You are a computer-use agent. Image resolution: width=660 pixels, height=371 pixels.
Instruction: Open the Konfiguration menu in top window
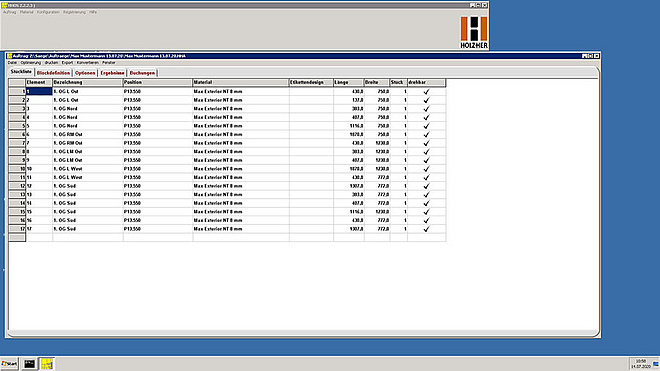[48, 12]
